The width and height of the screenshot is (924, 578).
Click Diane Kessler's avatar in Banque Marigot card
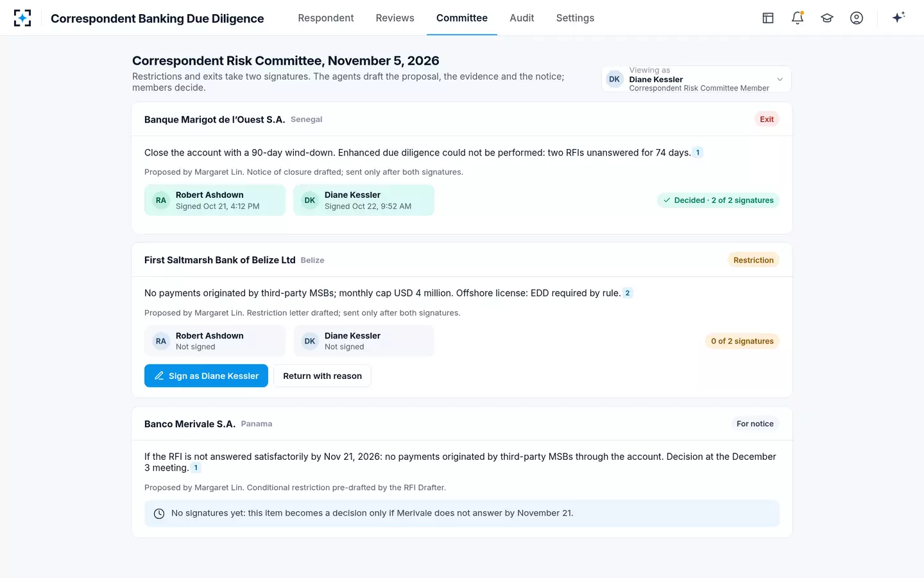(x=310, y=200)
